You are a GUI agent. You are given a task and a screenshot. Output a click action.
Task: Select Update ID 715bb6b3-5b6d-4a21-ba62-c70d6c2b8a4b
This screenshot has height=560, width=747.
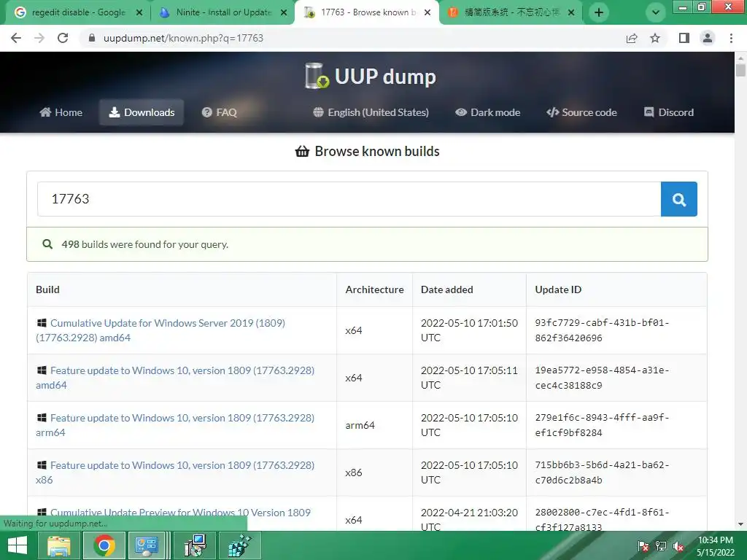602,472
